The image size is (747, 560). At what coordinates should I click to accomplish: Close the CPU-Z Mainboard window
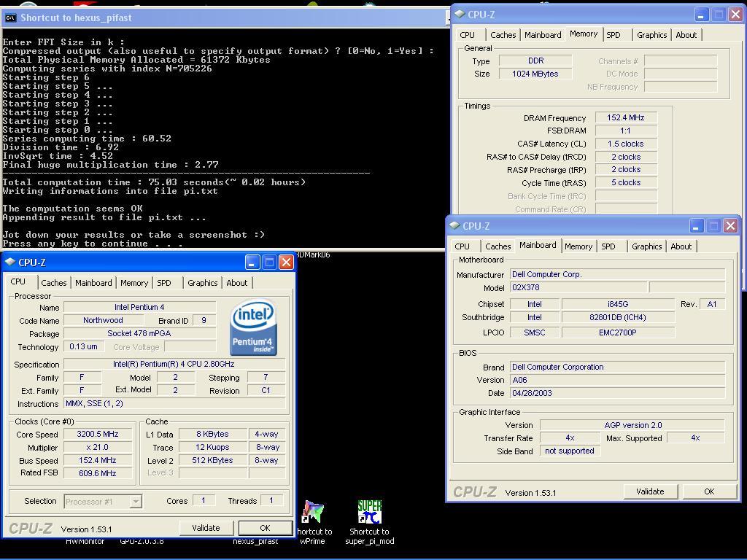tap(729, 226)
